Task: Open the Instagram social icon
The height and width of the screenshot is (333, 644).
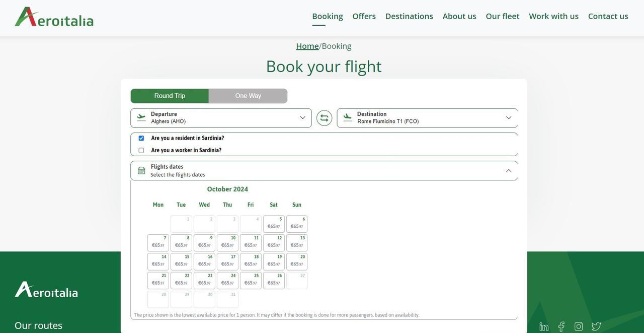Action: pyautogui.click(x=579, y=327)
